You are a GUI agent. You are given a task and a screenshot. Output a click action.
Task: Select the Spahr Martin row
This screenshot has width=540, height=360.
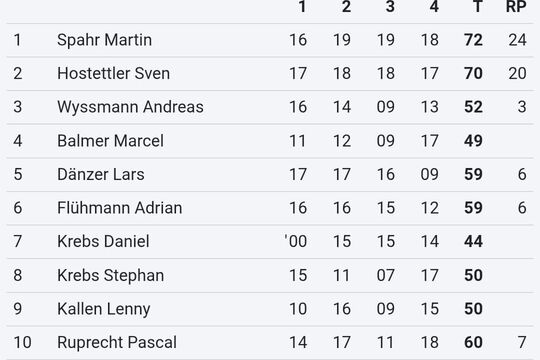pos(270,40)
